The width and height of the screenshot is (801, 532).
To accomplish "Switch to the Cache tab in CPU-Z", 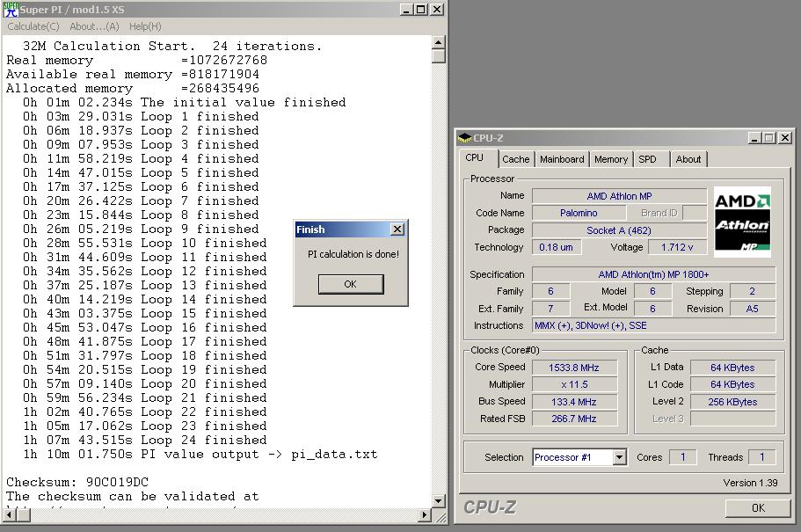I will (516, 159).
